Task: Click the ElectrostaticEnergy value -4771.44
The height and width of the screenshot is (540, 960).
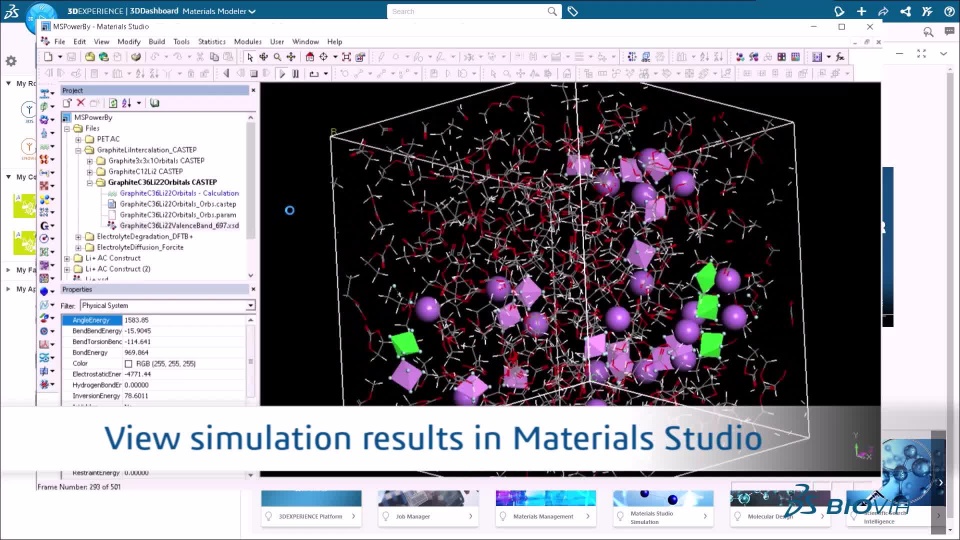Action: pos(138,374)
